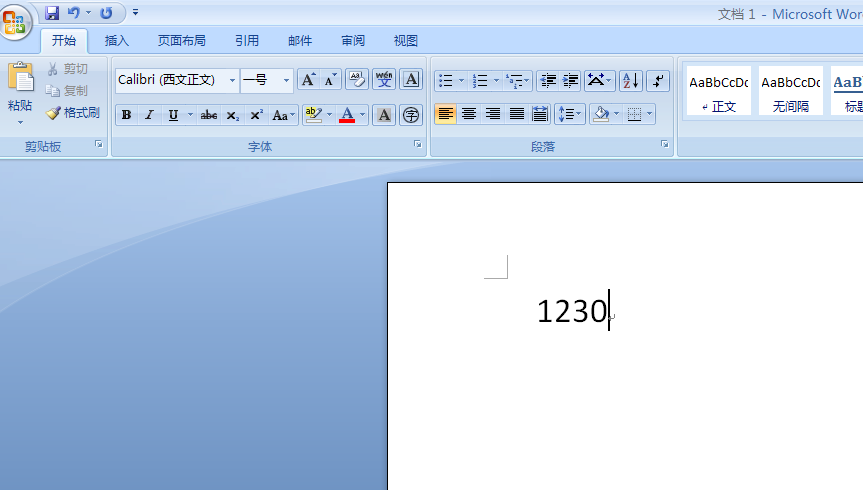The height and width of the screenshot is (490, 863).
Task: Apply distributed alignment
Action: pos(540,114)
